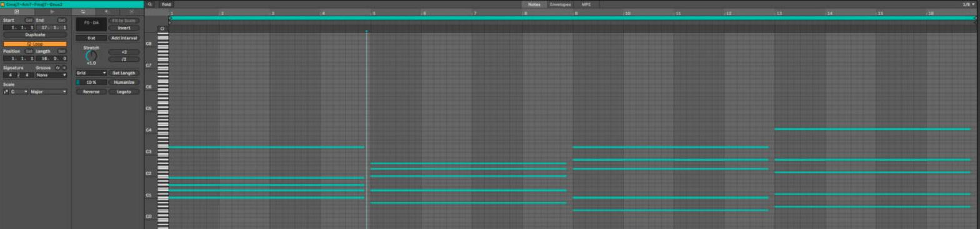Select the lowest note starting at bar 5
Image resolution: width=980 pixels, height=229 pixels.
point(468,203)
